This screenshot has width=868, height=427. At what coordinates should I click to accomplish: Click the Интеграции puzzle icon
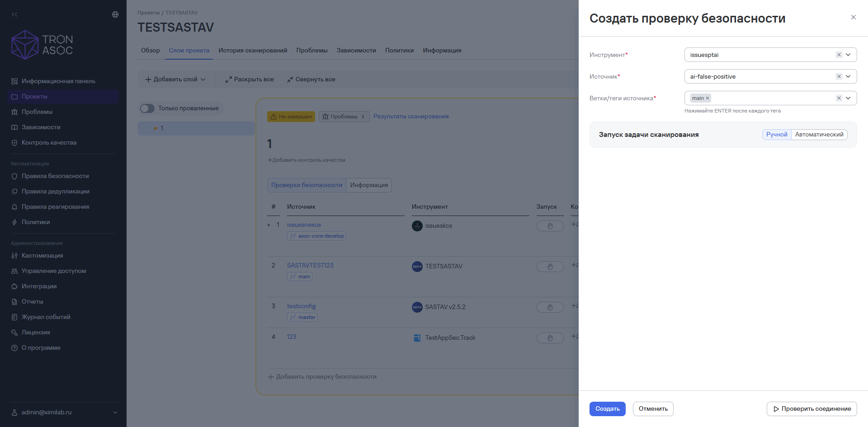14,286
